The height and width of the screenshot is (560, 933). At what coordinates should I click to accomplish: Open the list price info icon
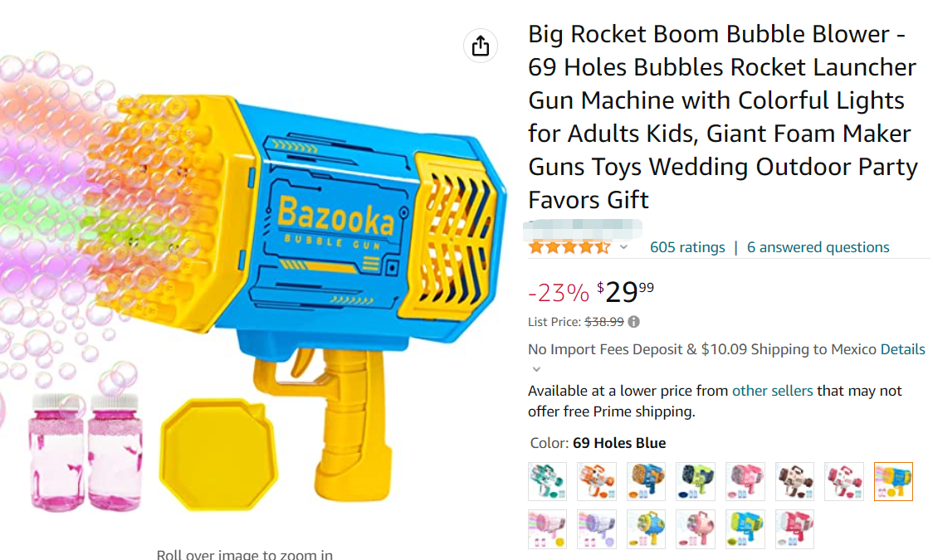pyautogui.click(x=633, y=322)
